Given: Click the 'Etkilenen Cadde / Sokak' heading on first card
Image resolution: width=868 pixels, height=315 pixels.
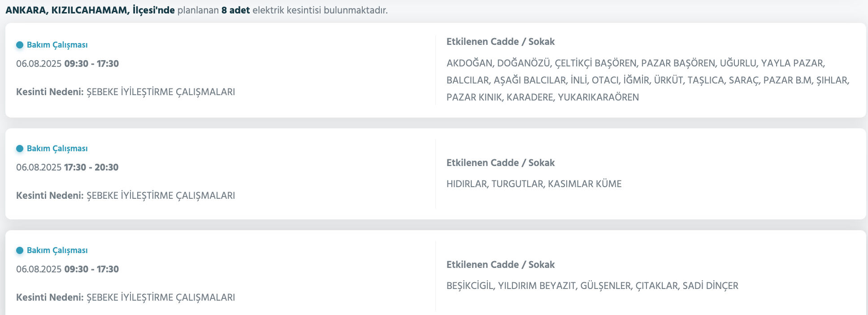Looking at the screenshot, I should point(500,41).
